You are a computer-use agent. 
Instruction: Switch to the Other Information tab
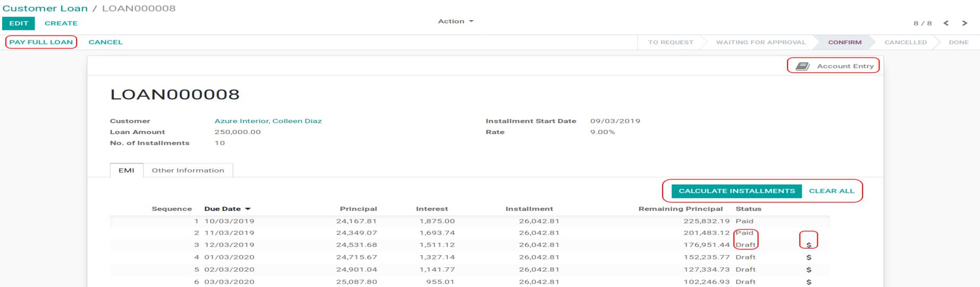188,170
